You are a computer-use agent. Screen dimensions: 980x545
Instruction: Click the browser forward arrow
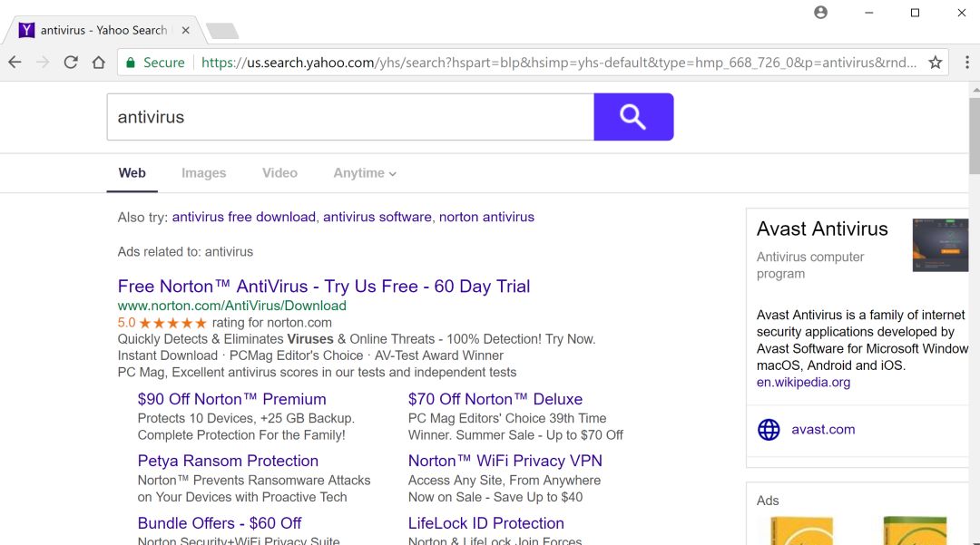pos(43,63)
